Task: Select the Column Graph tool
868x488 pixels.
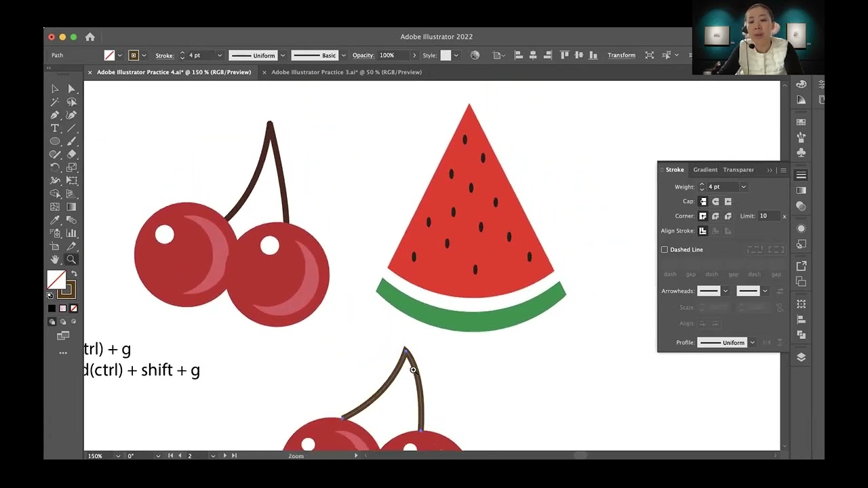Action: click(71, 233)
